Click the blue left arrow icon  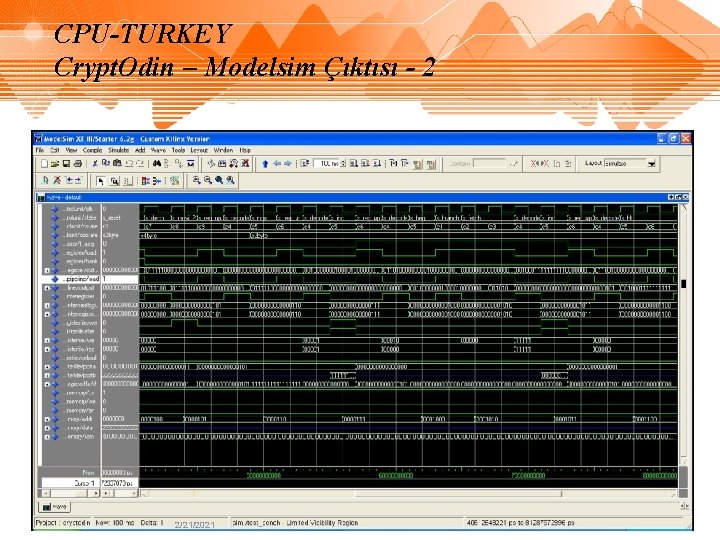pos(277,164)
